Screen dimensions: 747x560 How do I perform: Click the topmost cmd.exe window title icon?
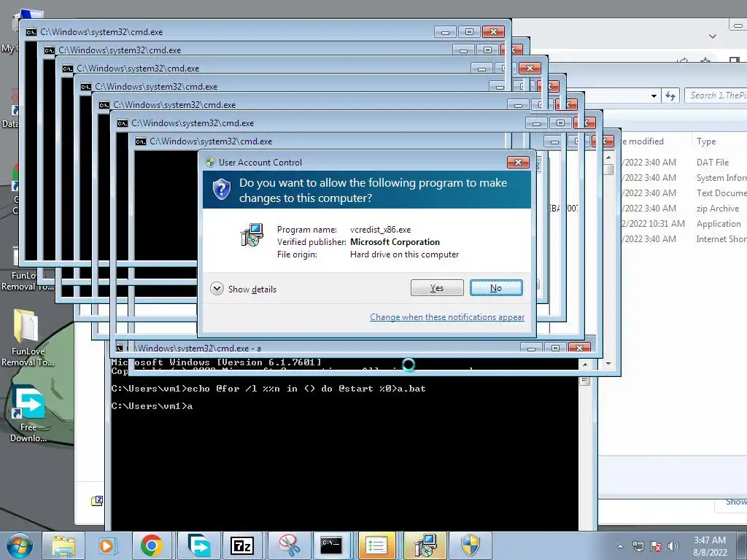pyautogui.click(x=31, y=32)
